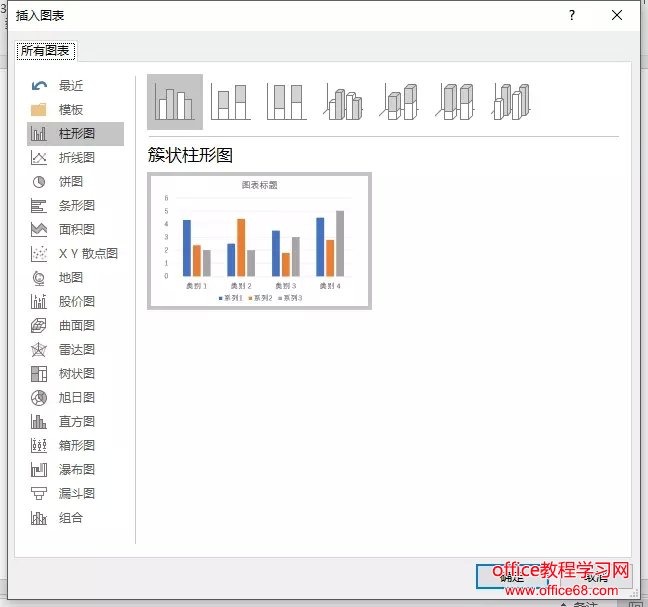This screenshot has width=648, height=607.
Task: Select 瀑布图 waterfall chart category
Action: (76, 470)
